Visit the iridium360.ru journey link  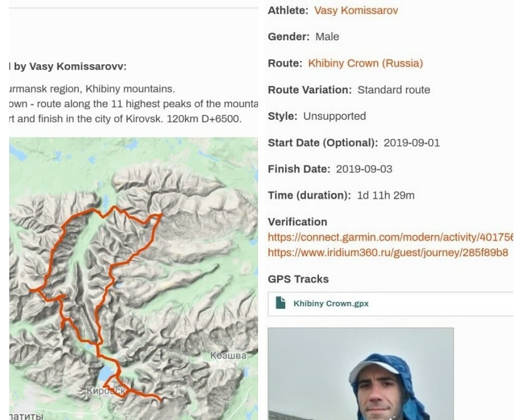click(388, 252)
